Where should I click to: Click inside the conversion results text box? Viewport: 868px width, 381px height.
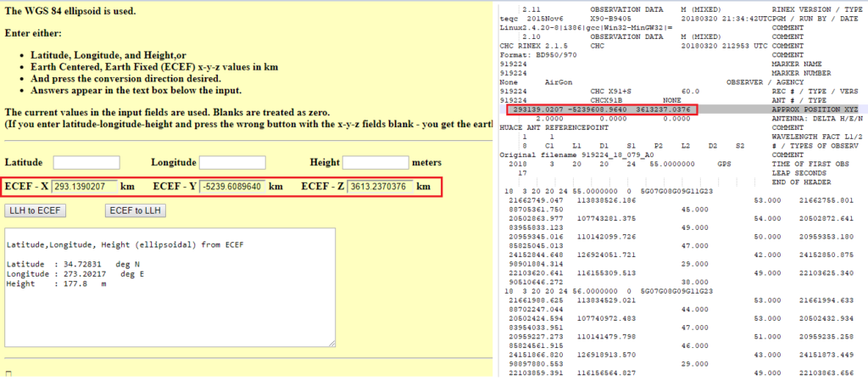click(x=170, y=288)
